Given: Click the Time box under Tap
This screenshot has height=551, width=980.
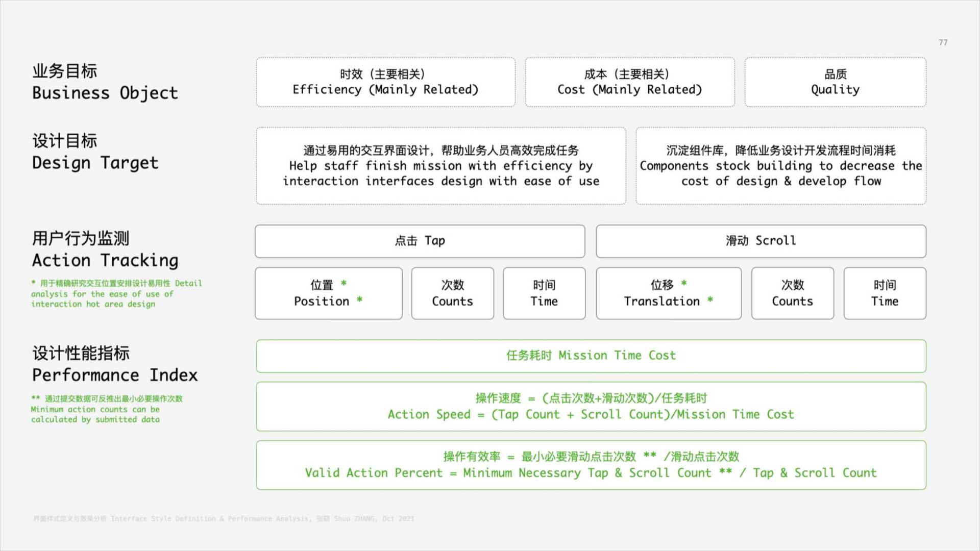Looking at the screenshot, I should [x=544, y=293].
